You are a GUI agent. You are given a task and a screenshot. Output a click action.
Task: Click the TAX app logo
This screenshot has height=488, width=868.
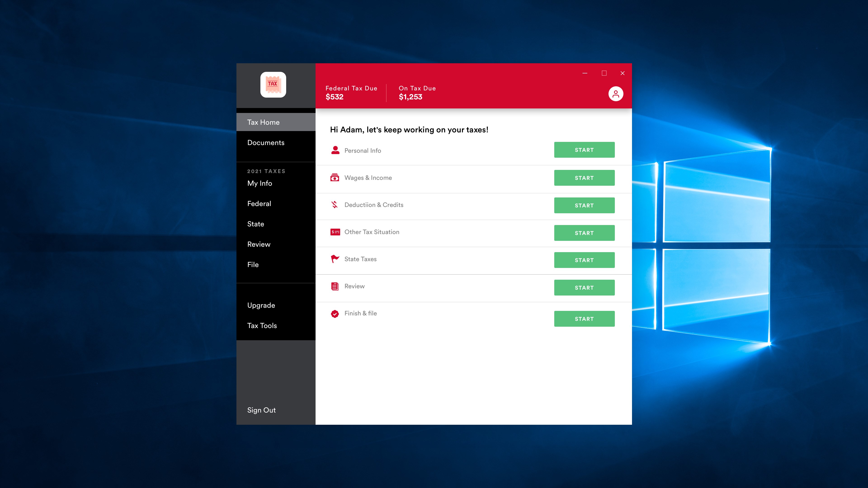[273, 84]
